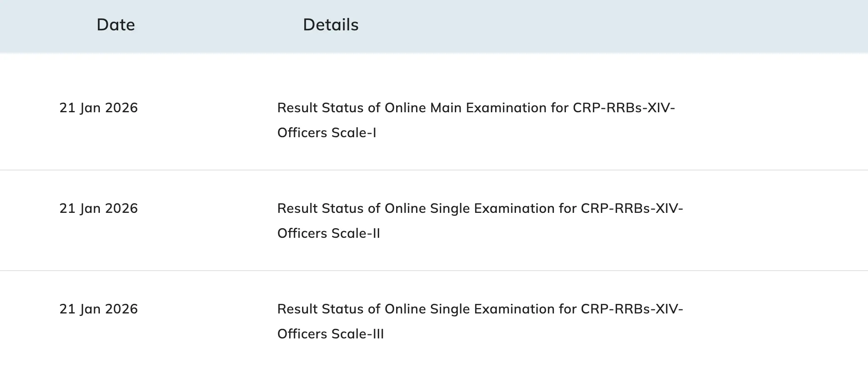Click the date beside the Scale-I result
Viewport: 868px width, 370px height.
click(x=99, y=108)
